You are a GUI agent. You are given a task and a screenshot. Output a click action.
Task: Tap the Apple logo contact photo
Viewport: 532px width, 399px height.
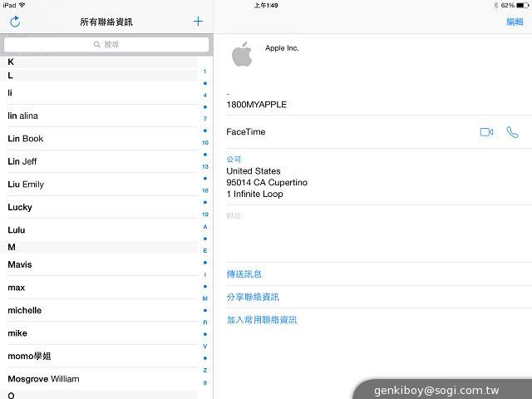242,54
